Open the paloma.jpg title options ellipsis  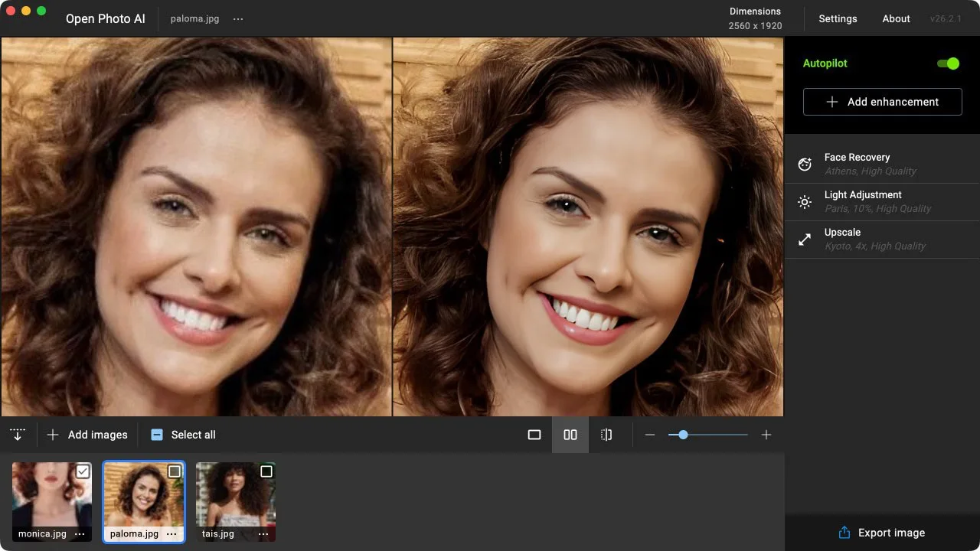click(x=238, y=19)
